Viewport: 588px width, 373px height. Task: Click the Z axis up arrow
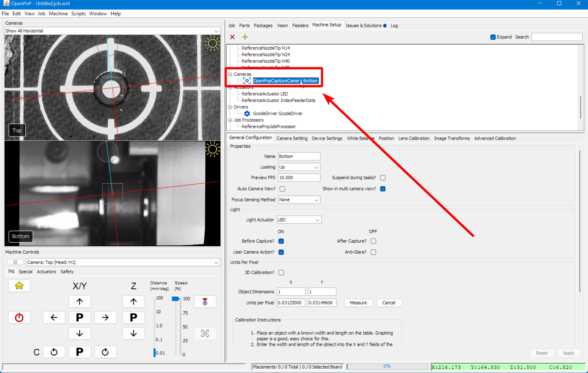pyautogui.click(x=133, y=302)
